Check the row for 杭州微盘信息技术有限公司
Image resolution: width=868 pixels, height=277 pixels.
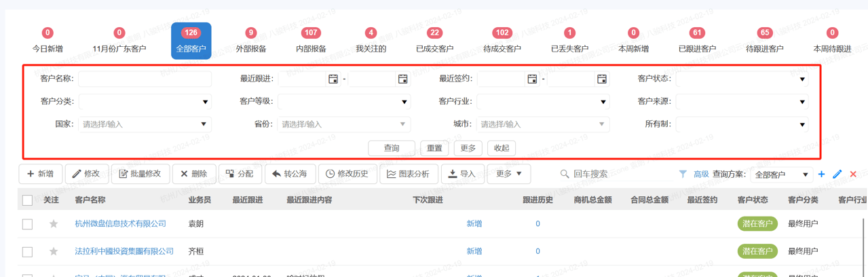(x=28, y=224)
